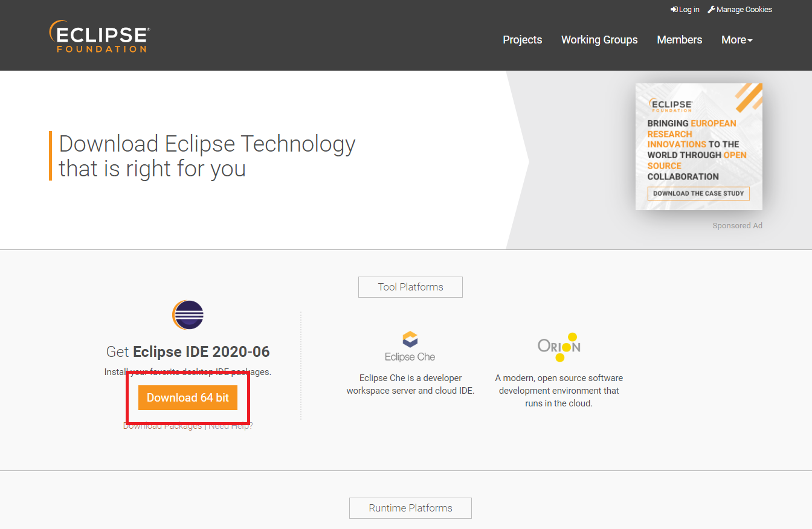Click the Orion logo
Screen dimensions: 812x529
pyautogui.click(x=559, y=347)
